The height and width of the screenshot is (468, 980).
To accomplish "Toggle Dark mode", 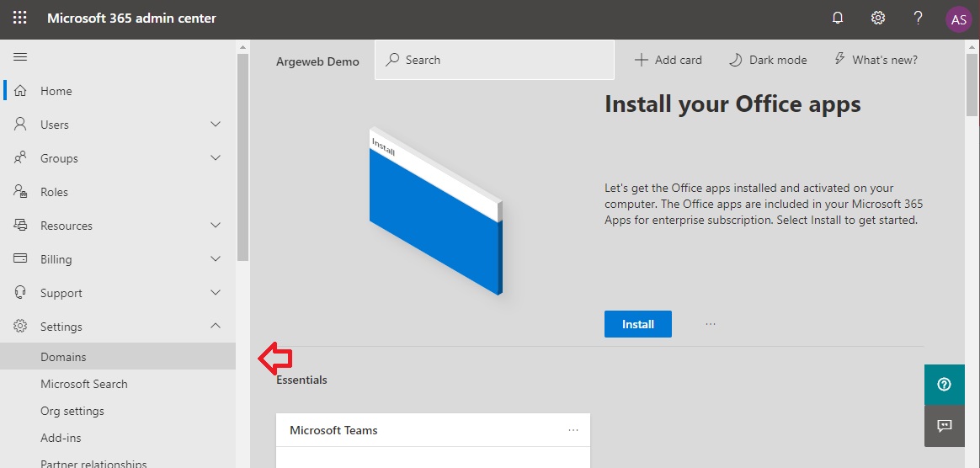I will (768, 60).
